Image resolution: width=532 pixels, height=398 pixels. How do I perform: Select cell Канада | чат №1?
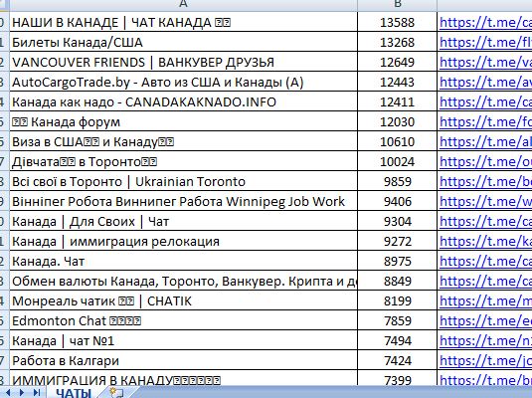click(x=184, y=340)
